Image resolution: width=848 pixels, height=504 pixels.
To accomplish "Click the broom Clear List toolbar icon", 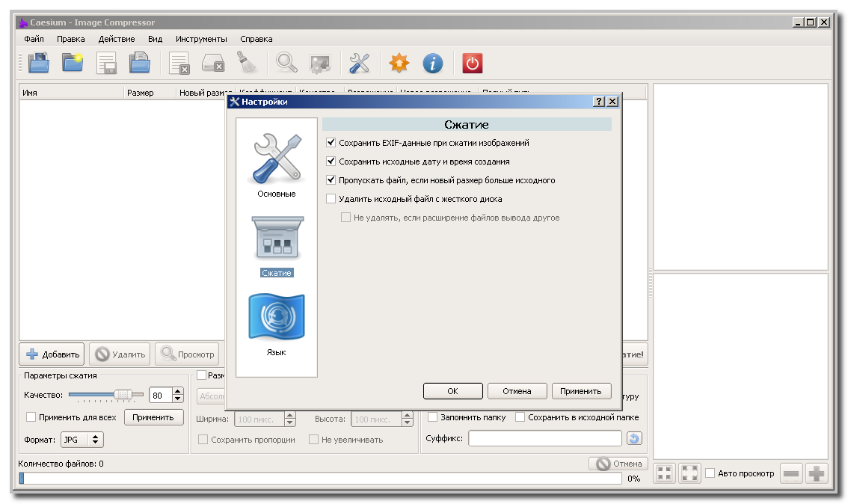I will [x=247, y=63].
